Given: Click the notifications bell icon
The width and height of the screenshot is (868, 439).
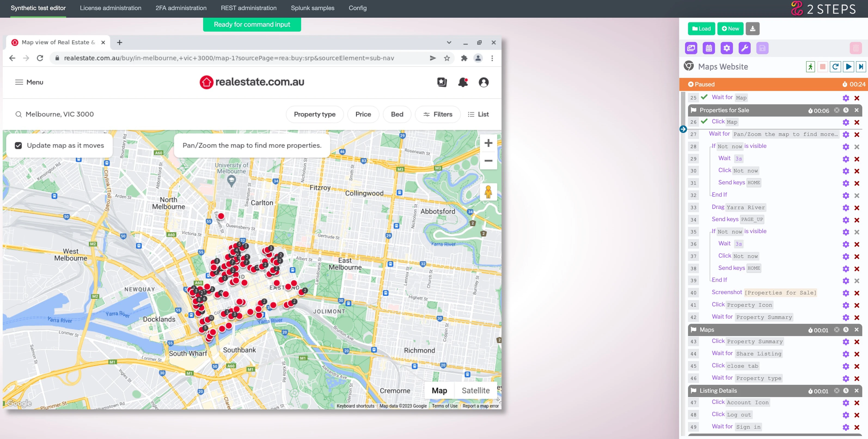Looking at the screenshot, I should [463, 82].
